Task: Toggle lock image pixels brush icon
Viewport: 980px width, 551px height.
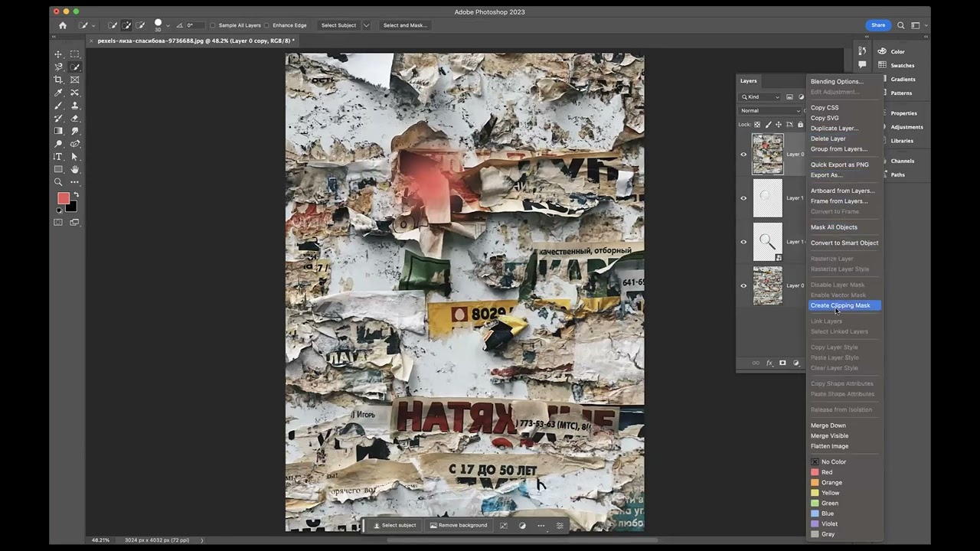Action: [x=768, y=124]
